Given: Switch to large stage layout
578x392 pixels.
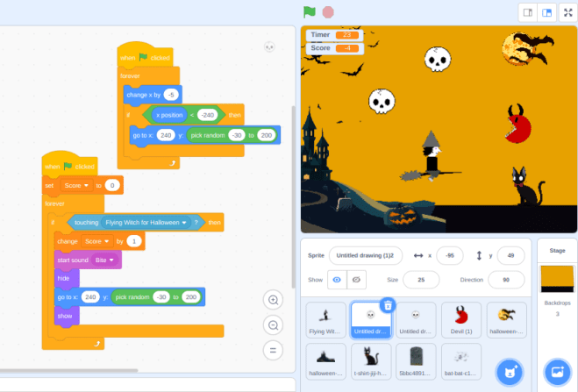Looking at the screenshot, I should coord(546,12).
